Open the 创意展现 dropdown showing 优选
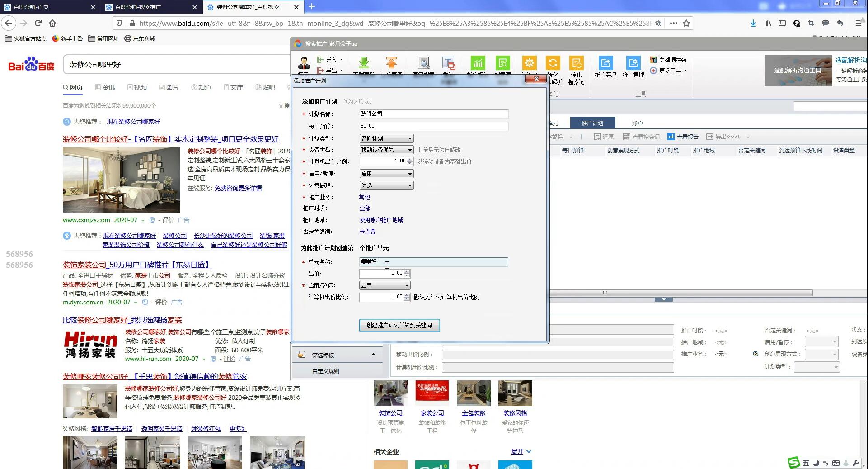The width and height of the screenshot is (868, 469). click(x=386, y=185)
